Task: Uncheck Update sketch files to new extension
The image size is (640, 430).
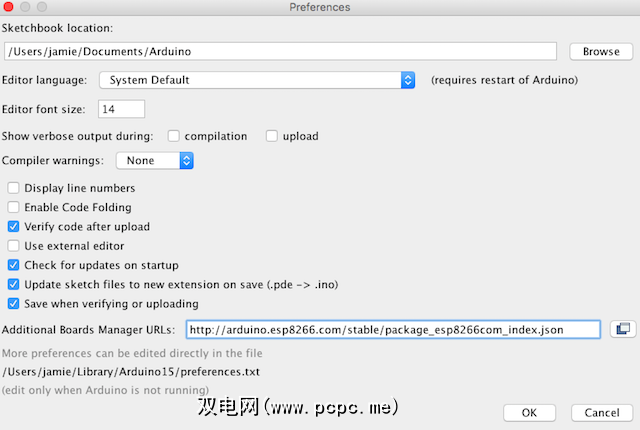Action: click(x=14, y=285)
